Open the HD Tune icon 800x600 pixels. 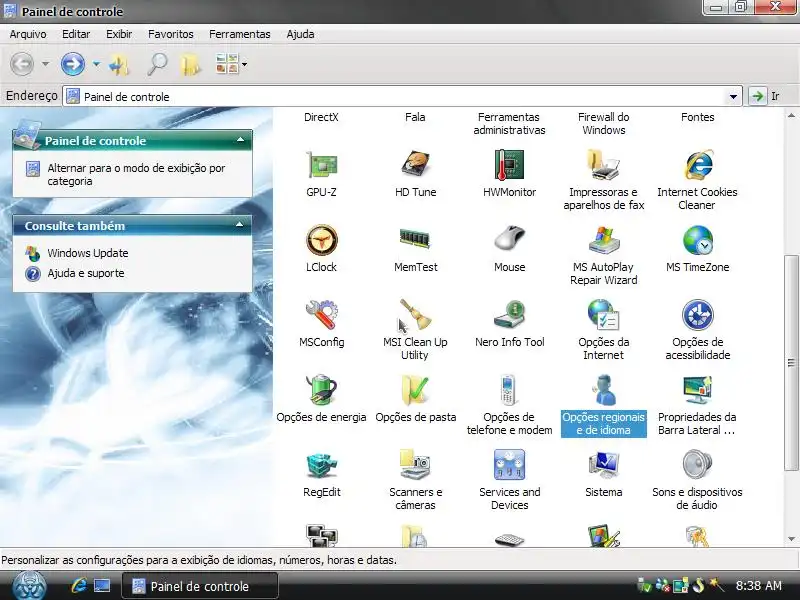tap(415, 165)
